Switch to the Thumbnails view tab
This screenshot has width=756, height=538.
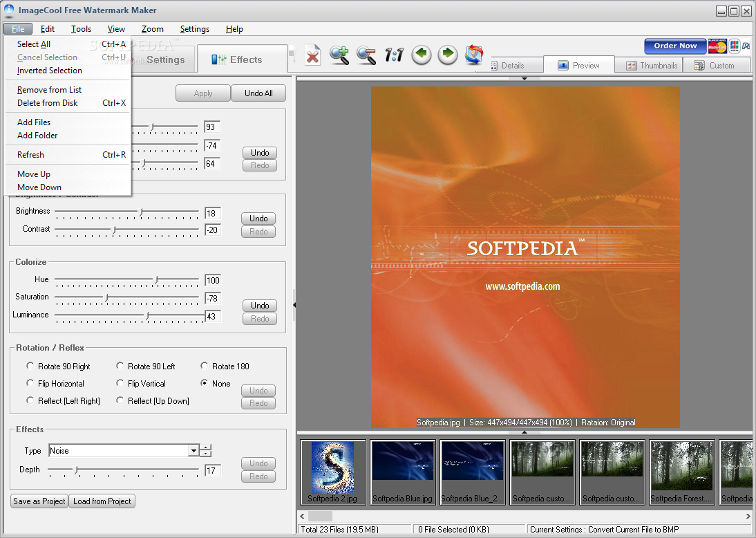[649, 66]
